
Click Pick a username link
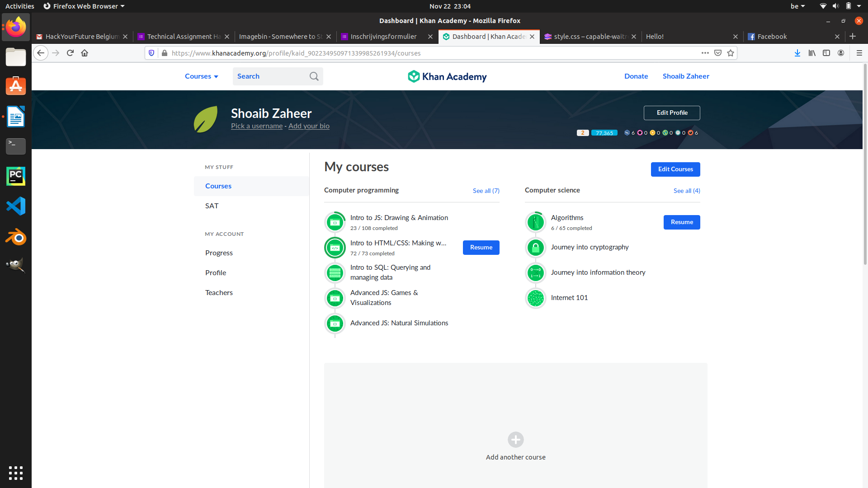[x=257, y=126]
